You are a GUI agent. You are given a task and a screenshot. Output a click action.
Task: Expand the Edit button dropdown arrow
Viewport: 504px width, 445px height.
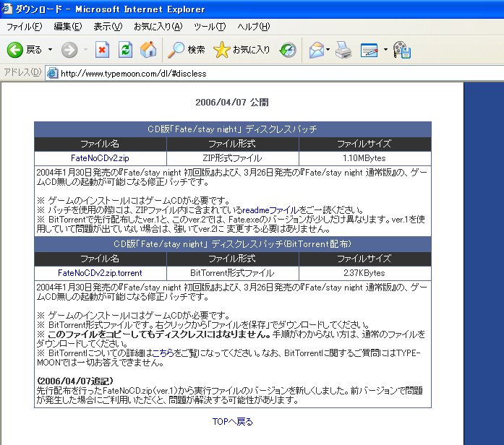[x=385, y=50]
